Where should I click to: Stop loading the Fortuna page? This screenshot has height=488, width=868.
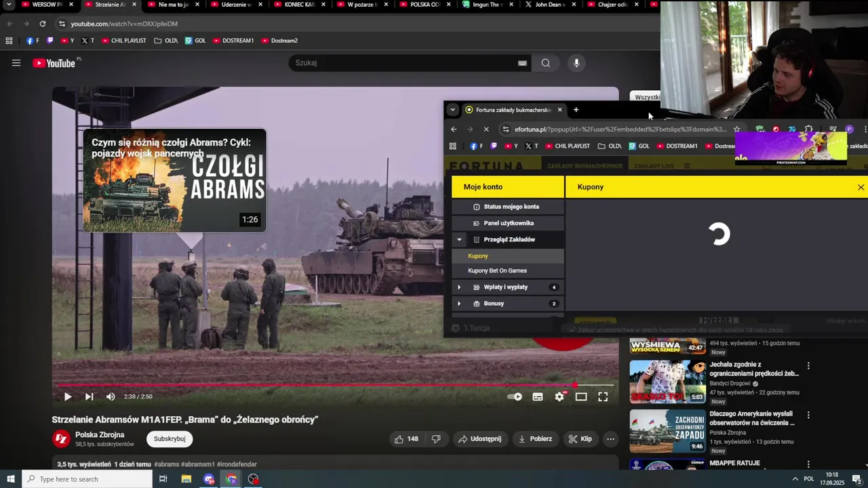486,129
